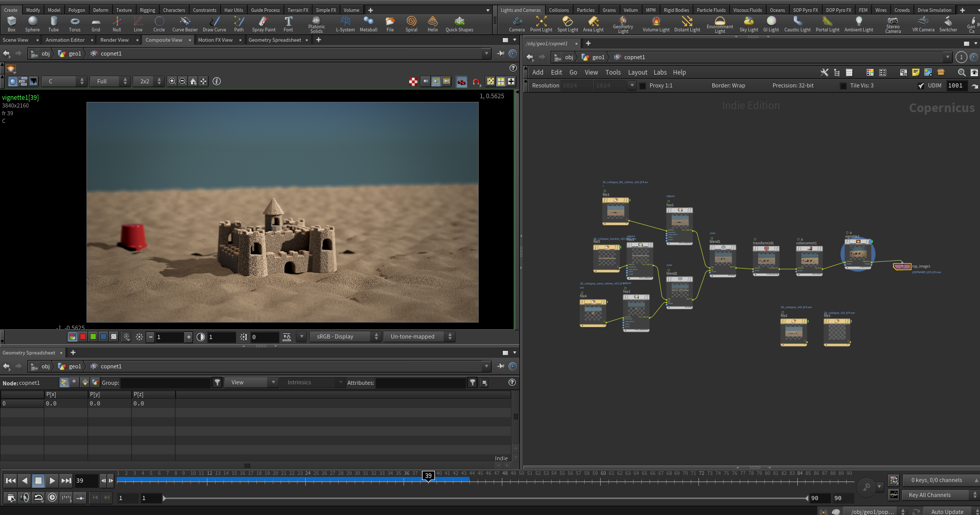Click play forward on the timeline
Viewport: 980px width, 515px height.
point(52,481)
